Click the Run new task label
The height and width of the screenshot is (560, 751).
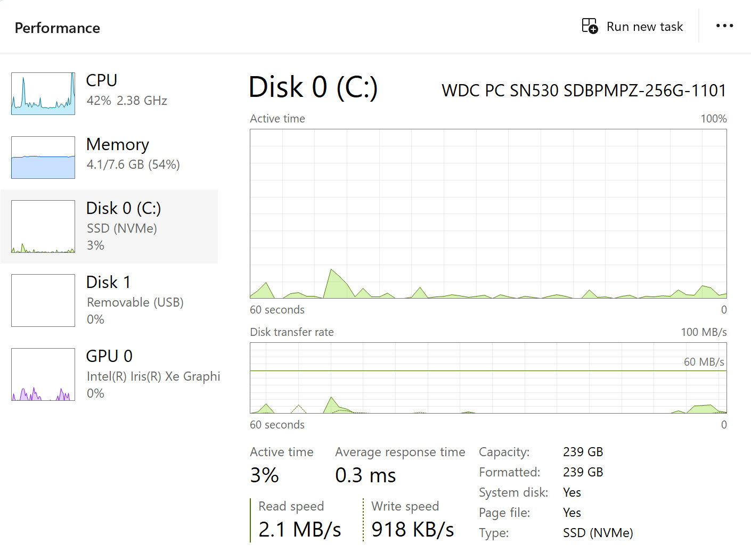(644, 27)
